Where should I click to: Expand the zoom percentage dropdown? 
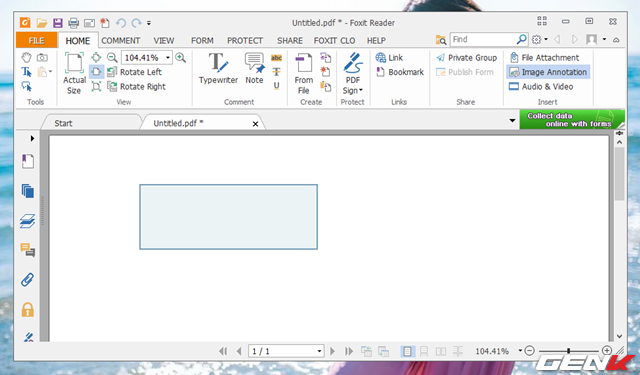pyautogui.click(x=168, y=58)
